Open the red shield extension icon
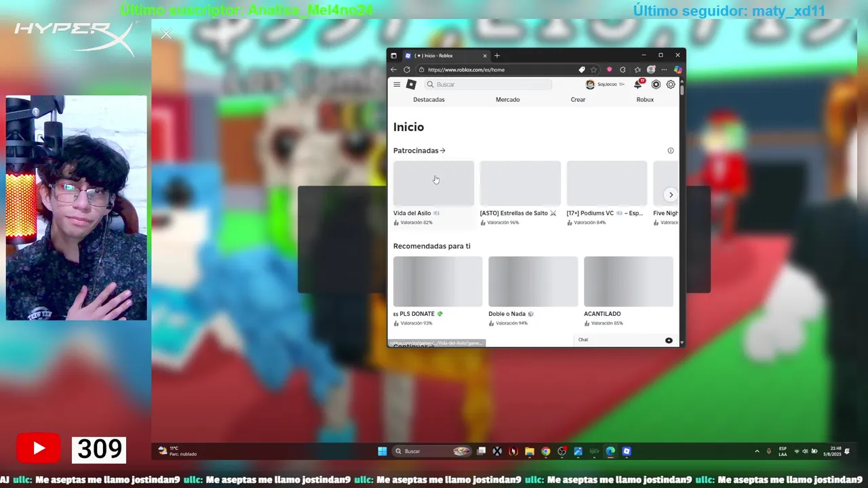868x488 pixels. click(x=609, y=70)
